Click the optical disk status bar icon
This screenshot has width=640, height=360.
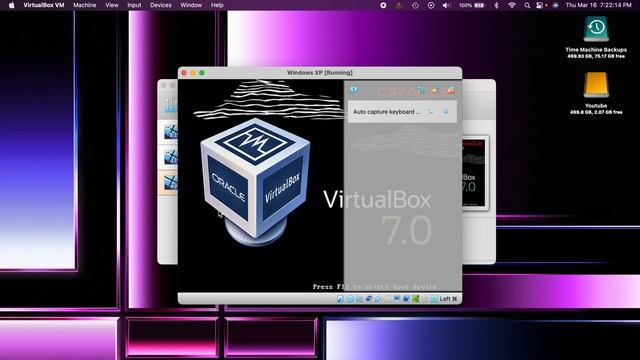[x=350, y=299]
